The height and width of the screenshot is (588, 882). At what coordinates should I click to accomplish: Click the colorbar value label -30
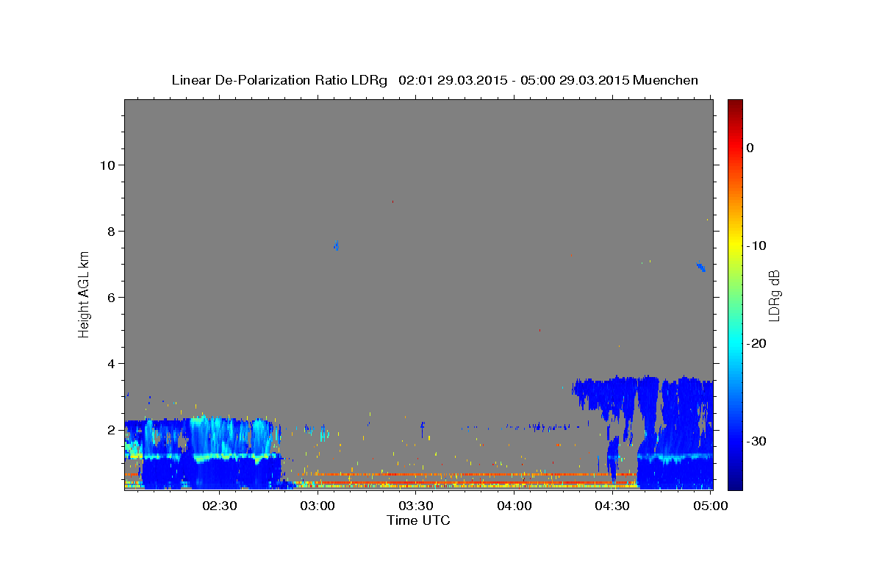[x=757, y=441]
